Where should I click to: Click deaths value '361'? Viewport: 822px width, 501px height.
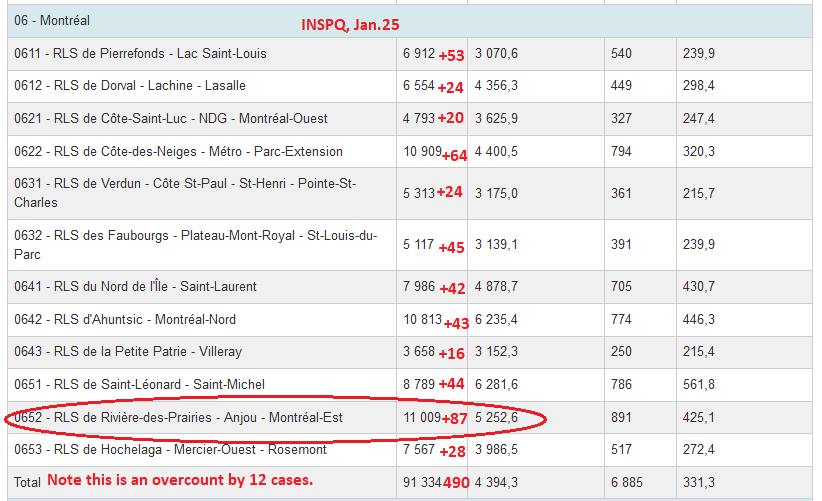[621, 193]
